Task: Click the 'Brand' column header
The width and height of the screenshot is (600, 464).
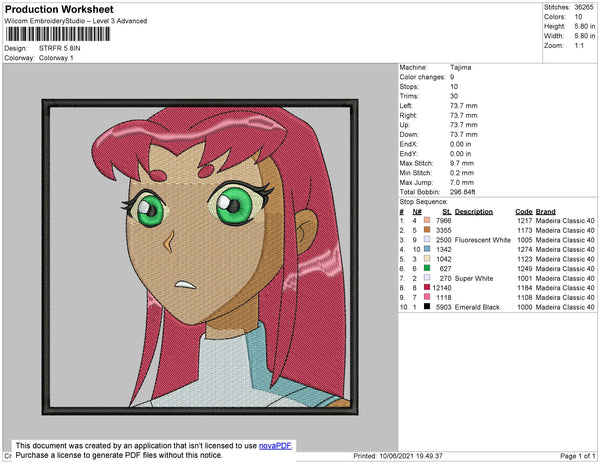Action: (546, 212)
